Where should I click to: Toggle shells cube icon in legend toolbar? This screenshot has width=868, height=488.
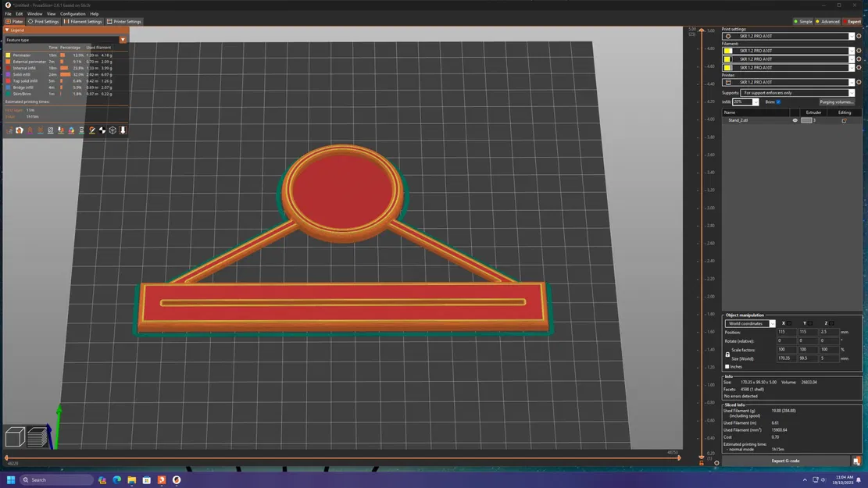pos(113,130)
